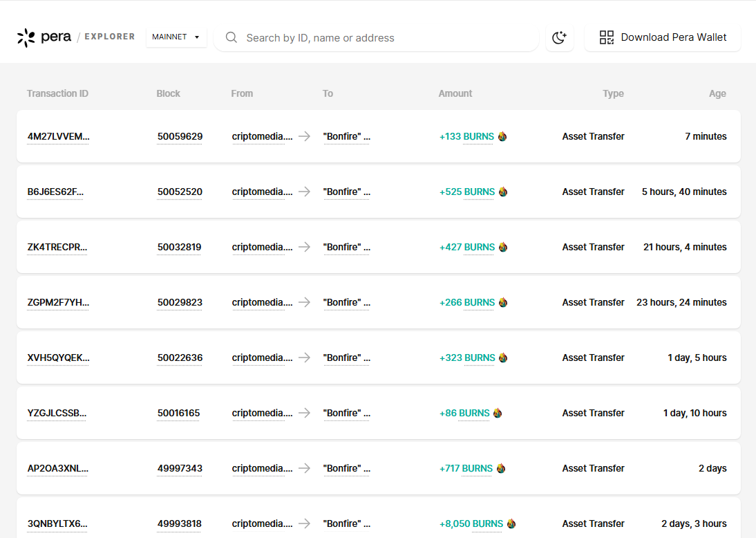756x538 pixels.
Task: Click arrow icon in ZK4TRECPR row
Action: click(x=304, y=247)
